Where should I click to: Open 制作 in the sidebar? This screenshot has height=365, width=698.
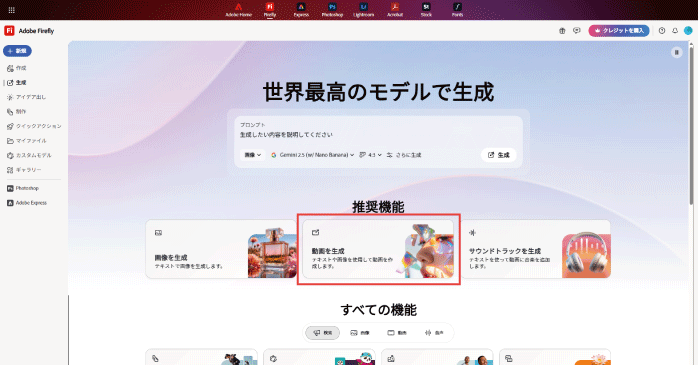[17, 112]
